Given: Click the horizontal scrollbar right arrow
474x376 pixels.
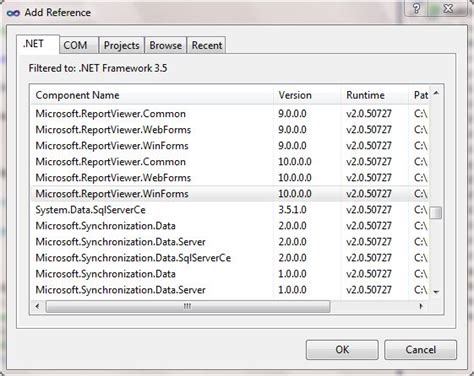Looking at the screenshot, I should (x=421, y=306).
